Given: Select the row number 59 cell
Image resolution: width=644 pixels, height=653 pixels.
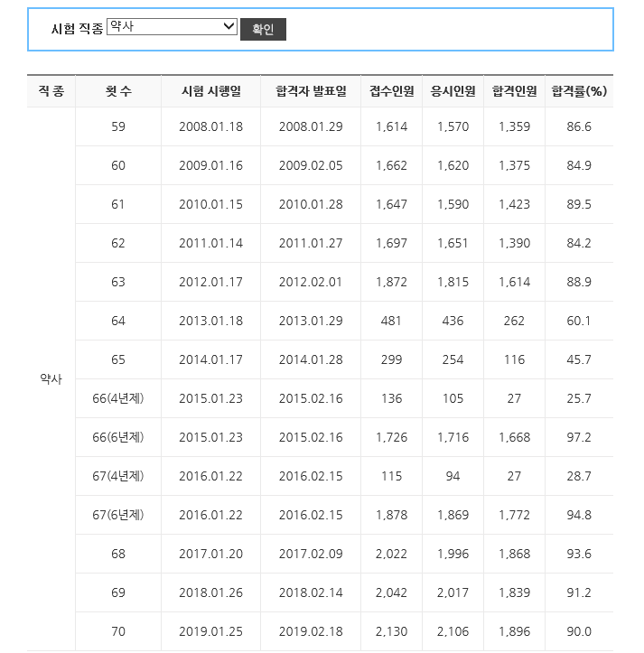Looking at the screenshot, I should coord(118,126).
